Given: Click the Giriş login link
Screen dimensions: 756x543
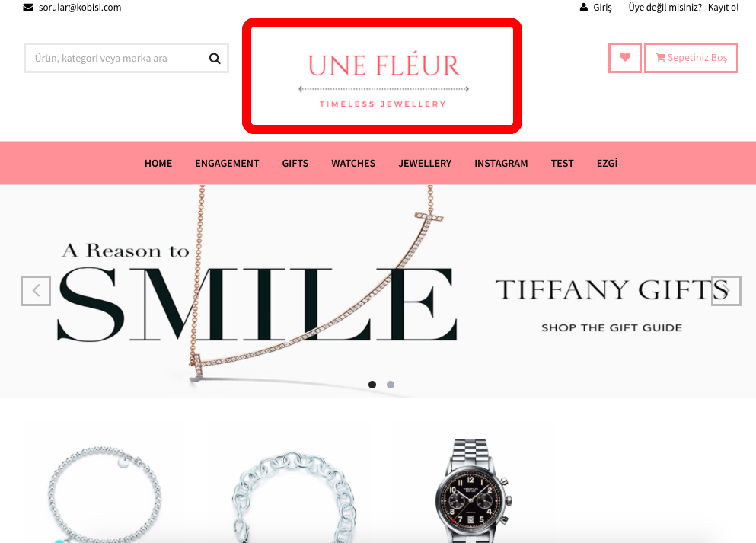Looking at the screenshot, I should click(x=602, y=7).
